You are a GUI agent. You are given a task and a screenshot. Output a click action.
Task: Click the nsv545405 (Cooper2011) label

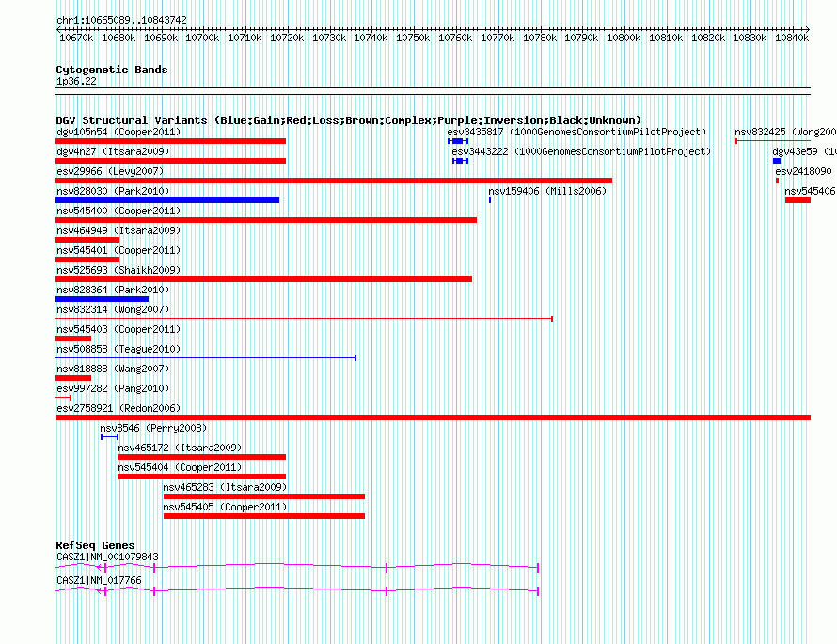[x=225, y=507]
